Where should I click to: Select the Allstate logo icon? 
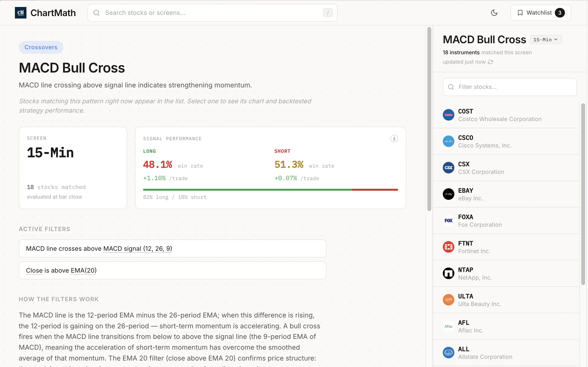click(448, 353)
